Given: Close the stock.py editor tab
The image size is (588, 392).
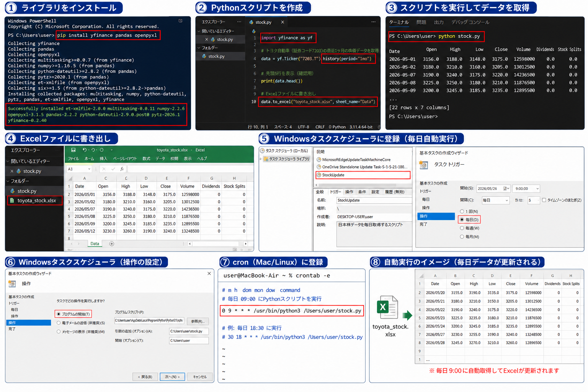Looking at the screenshot, I should coord(283,22).
